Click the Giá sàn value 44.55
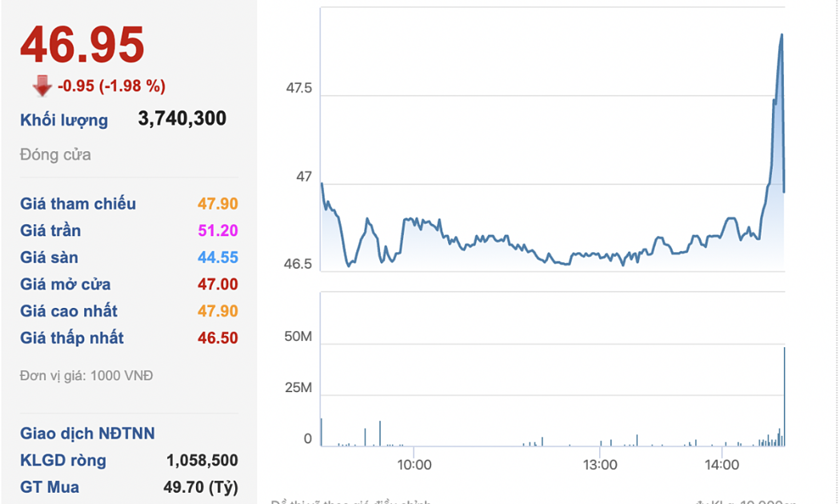Image resolution: width=840 pixels, height=504 pixels. [218, 258]
